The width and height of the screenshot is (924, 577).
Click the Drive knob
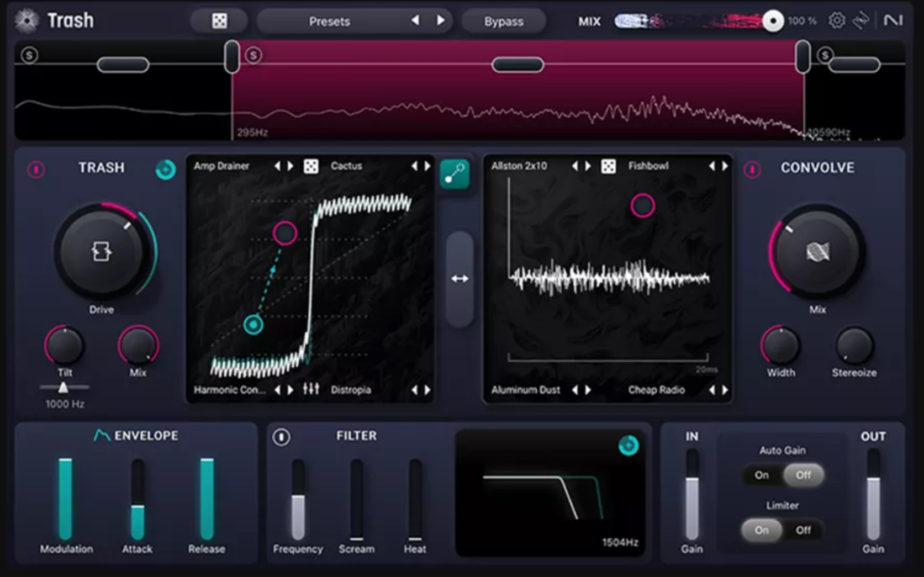pos(101,252)
